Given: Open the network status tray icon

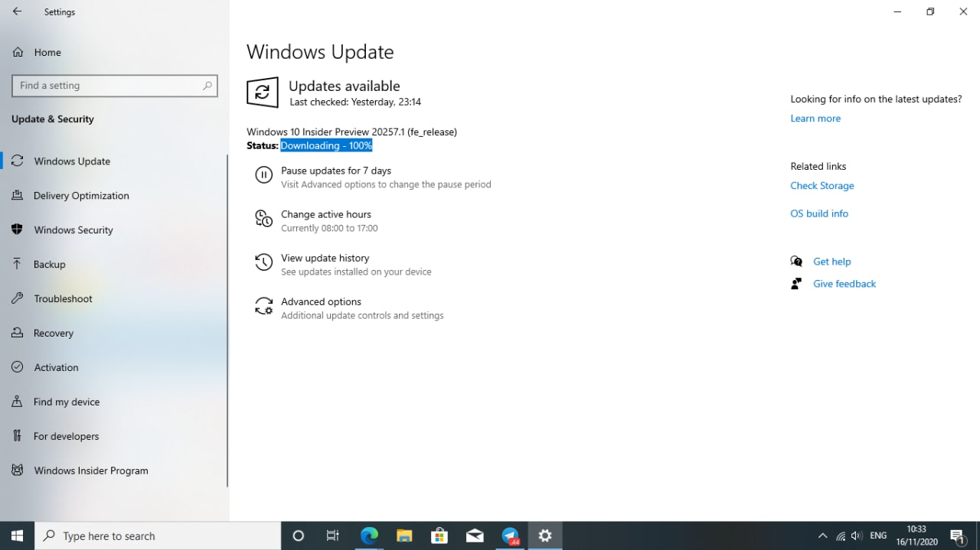Looking at the screenshot, I should click(841, 535).
